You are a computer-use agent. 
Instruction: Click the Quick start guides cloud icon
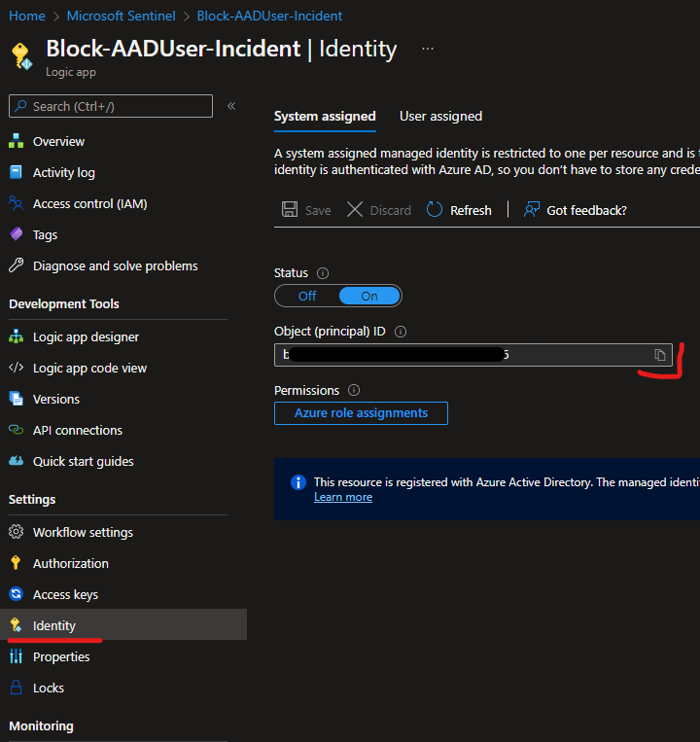pyautogui.click(x=17, y=461)
